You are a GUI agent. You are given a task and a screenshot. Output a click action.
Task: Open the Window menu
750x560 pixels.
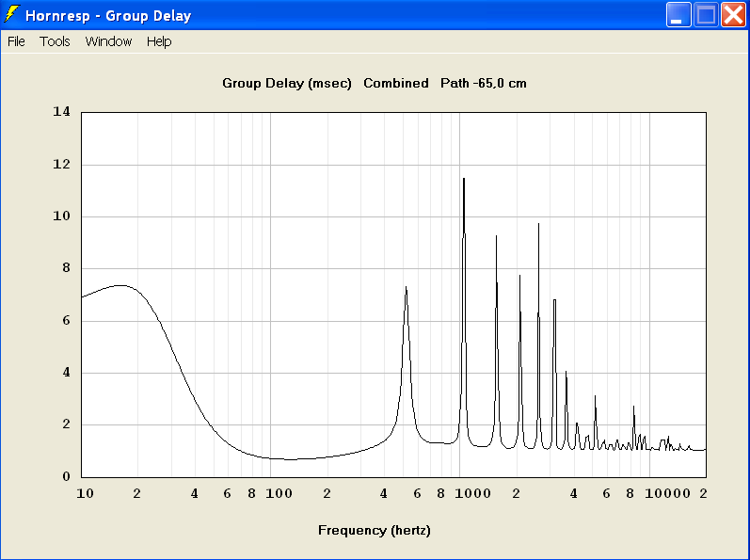pos(108,41)
